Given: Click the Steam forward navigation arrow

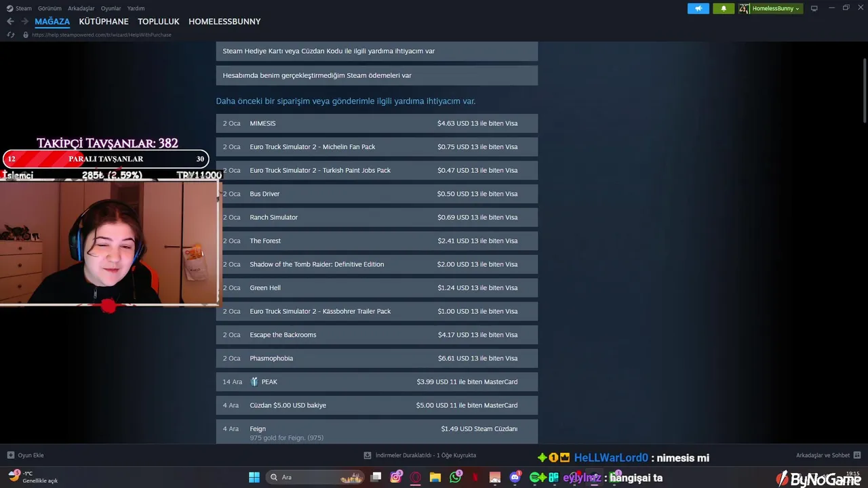Looking at the screenshot, I should pos(24,22).
